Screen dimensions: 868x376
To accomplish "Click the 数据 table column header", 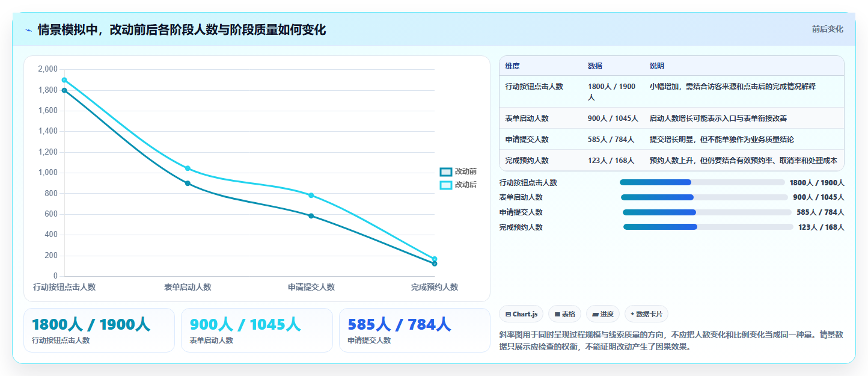I will (x=595, y=66).
